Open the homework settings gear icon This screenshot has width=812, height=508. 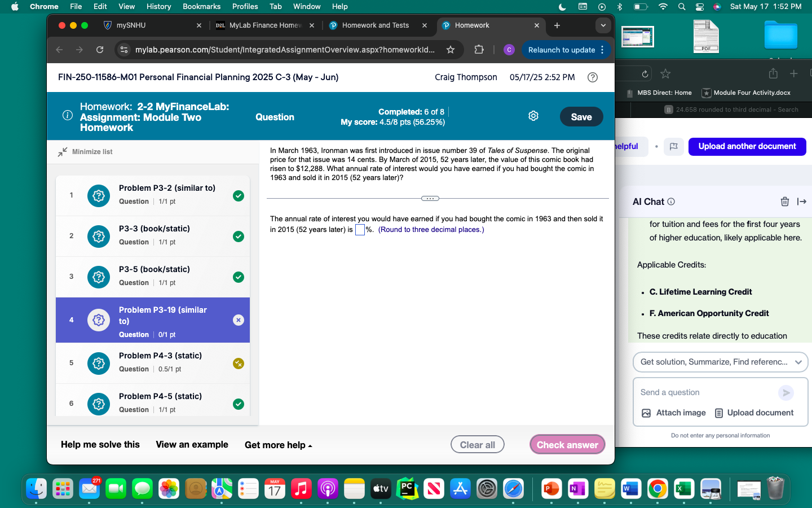(x=533, y=116)
